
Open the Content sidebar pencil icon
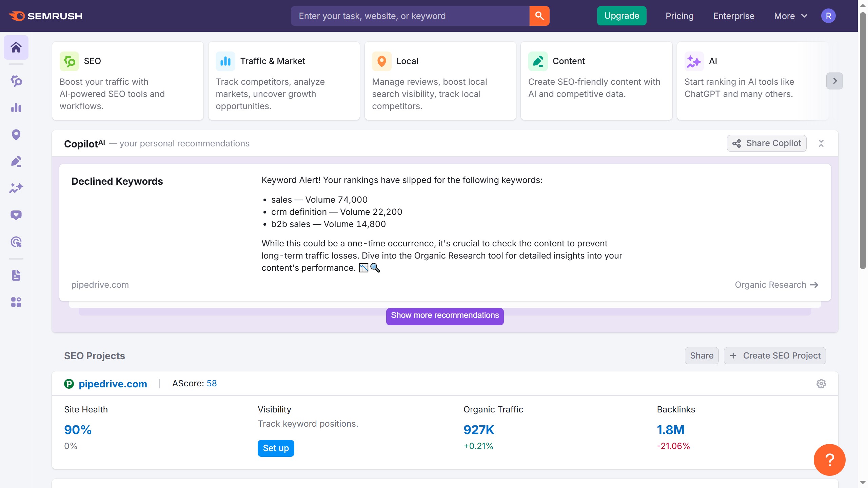(16, 161)
